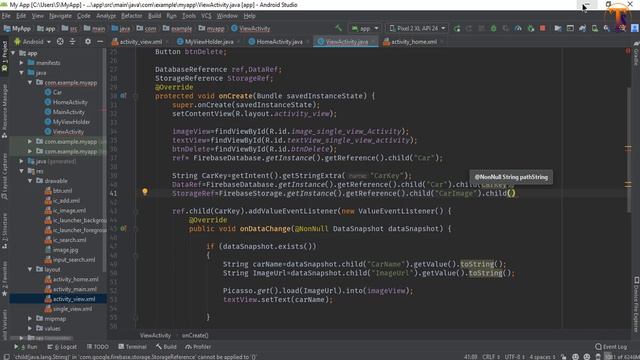Open Project panel settings gear
The image size is (640, 360).
point(88,42)
